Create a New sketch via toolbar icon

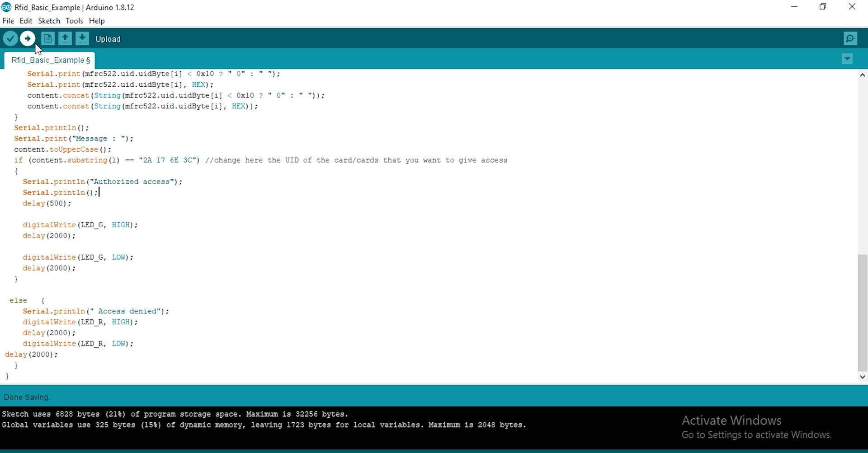click(x=47, y=39)
